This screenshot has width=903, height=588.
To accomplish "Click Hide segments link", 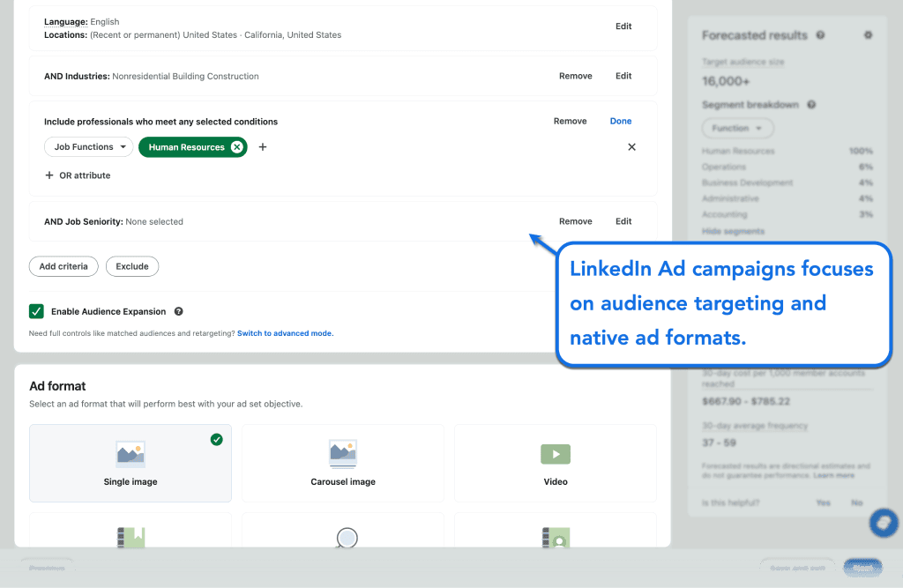I will click(733, 231).
